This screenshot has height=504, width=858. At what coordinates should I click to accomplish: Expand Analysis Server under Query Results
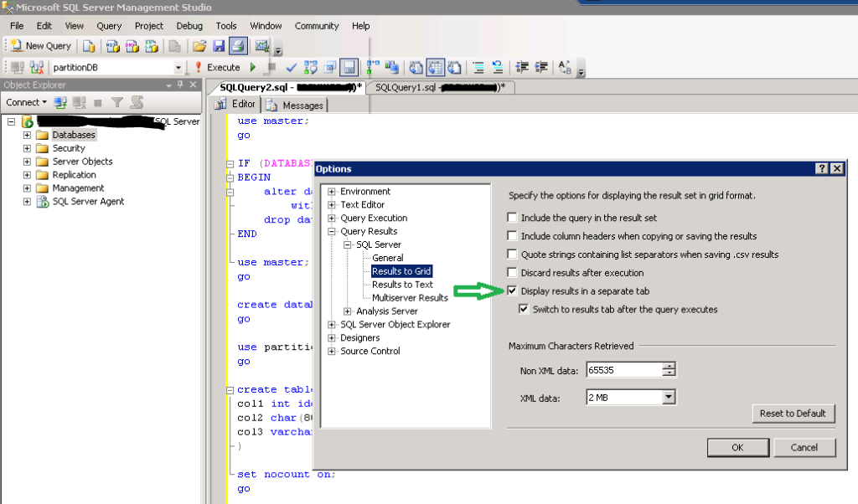click(x=348, y=311)
